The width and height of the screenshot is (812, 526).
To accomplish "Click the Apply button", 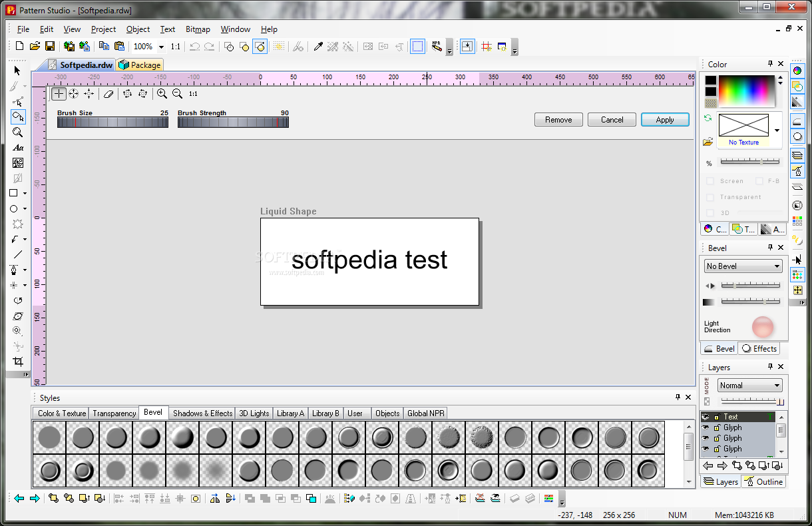I will (665, 120).
